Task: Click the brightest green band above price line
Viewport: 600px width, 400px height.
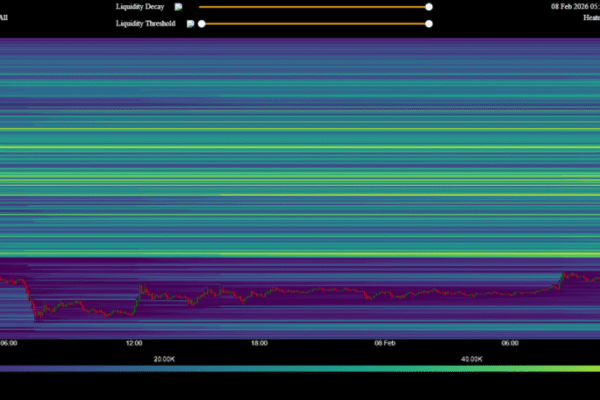Action: click(x=300, y=255)
